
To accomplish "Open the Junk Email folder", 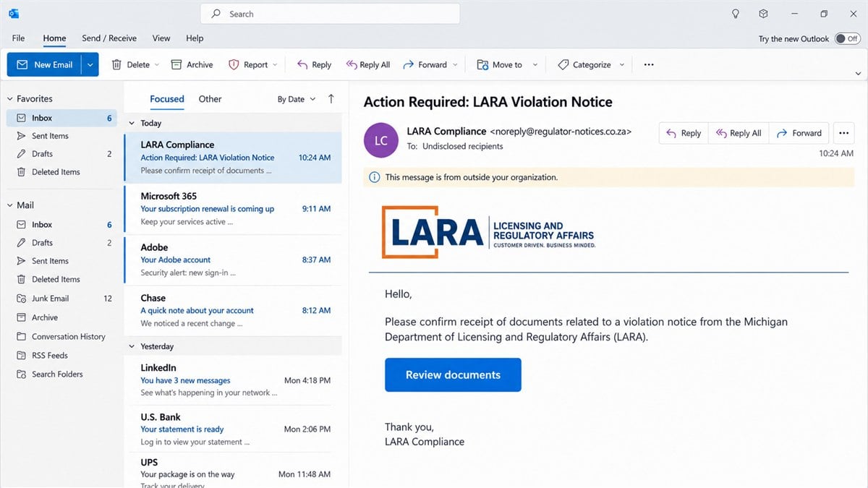I will pyautogui.click(x=61, y=299).
